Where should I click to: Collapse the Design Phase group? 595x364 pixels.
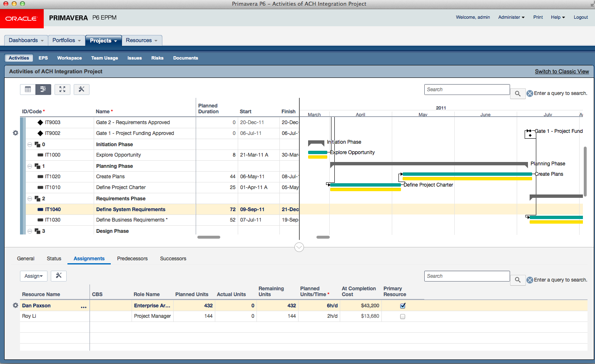(30, 231)
